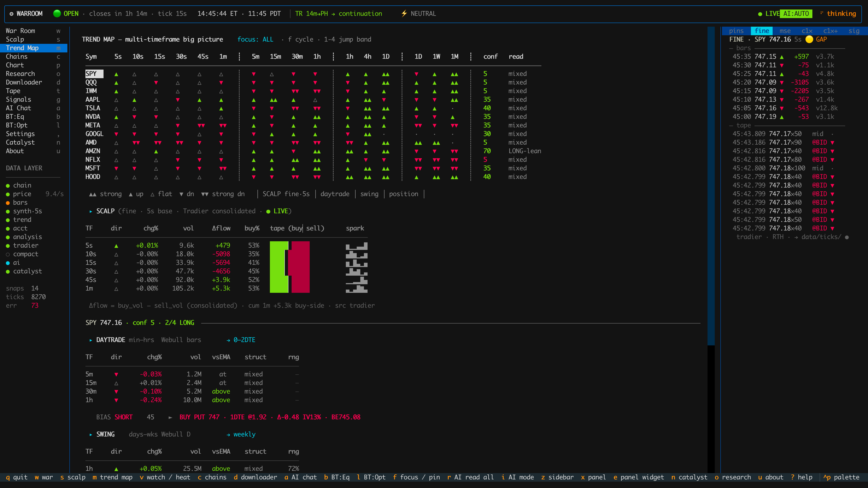Image resolution: width=868 pixels, height=488 pixels.
Task: Open the Scalp sidebar item
Action: coord(33,39)
